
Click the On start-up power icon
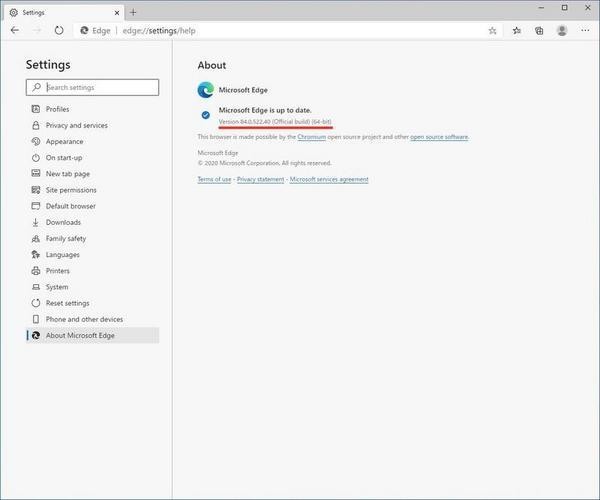[x=36, y=158]
